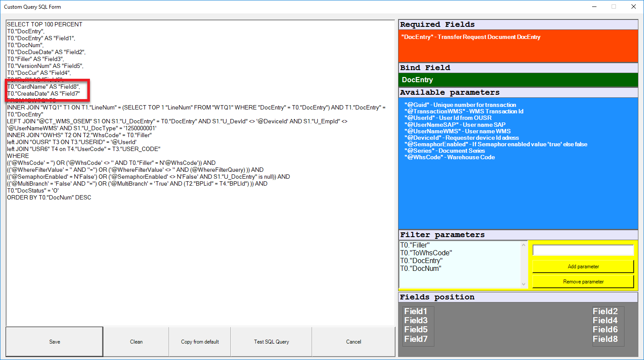The width and height of the screenshot is (644, 360).
Task: Run the Test SQL Query button
Action: (271, 341)
